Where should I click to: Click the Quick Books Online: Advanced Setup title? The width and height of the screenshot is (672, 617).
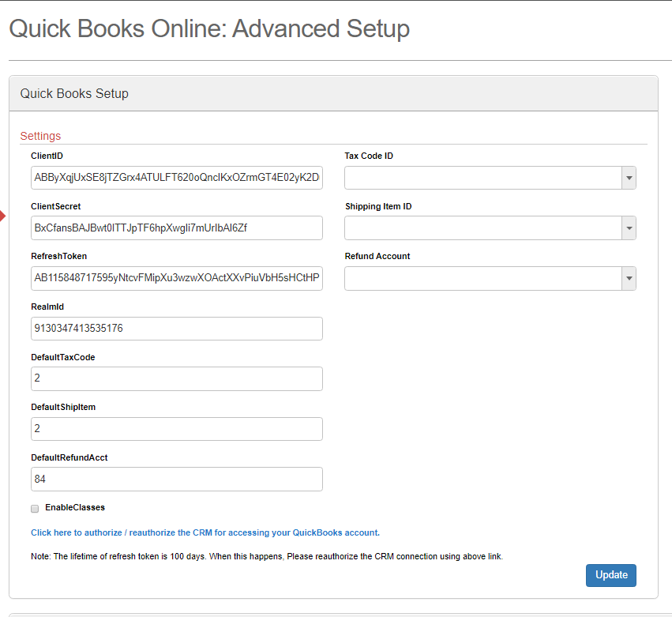point(209,29)
